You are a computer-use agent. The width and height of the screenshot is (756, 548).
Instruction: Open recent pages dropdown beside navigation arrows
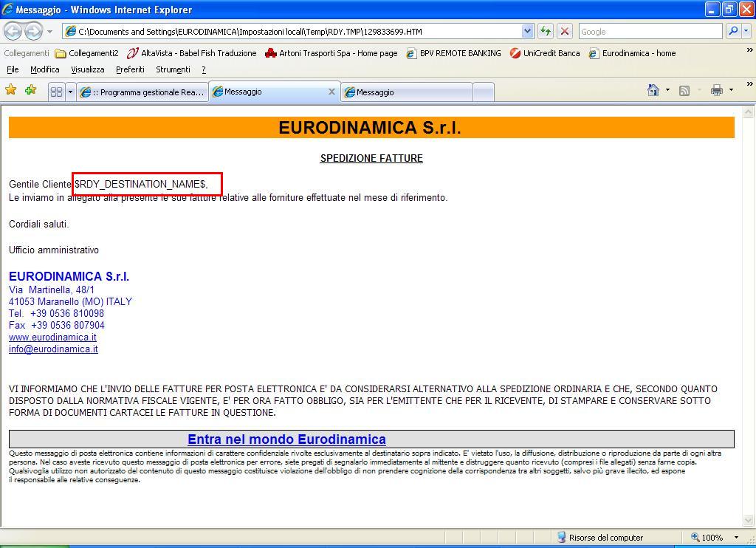coord(49,32)
